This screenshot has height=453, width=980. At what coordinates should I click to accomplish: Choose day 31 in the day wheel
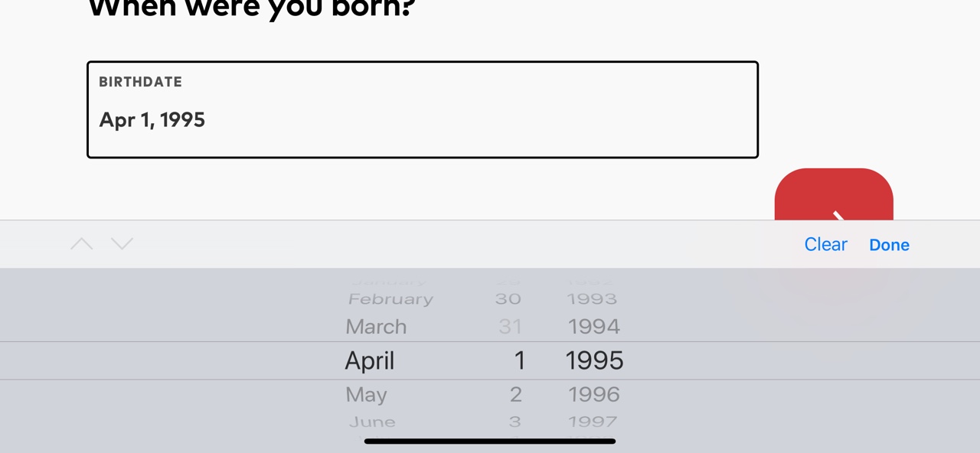510,327
